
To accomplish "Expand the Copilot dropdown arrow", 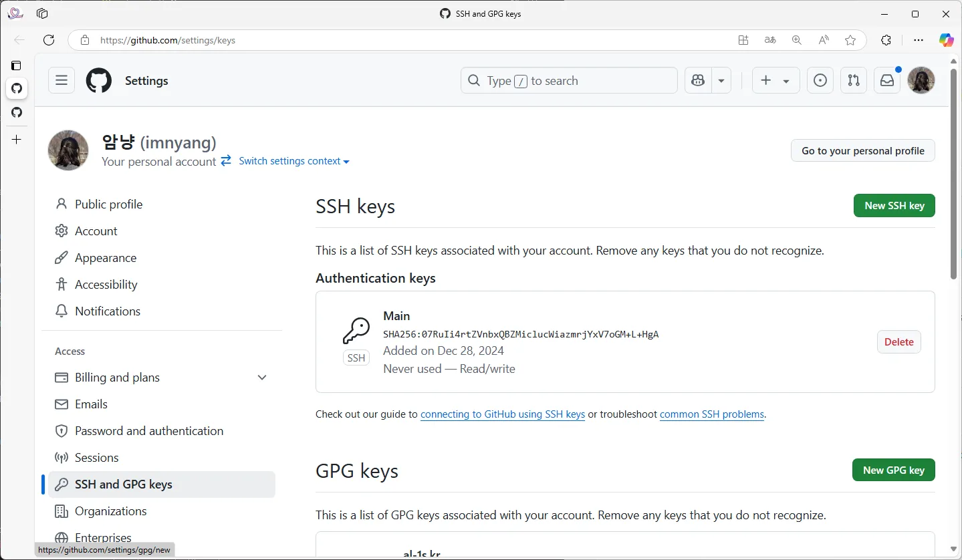I will (x=721, y=80).
